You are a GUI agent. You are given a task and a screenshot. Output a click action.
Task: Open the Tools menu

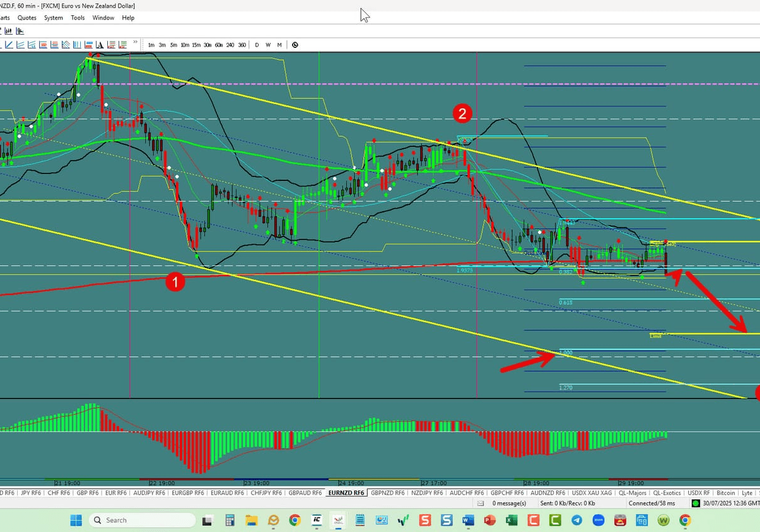pos(78,18)
